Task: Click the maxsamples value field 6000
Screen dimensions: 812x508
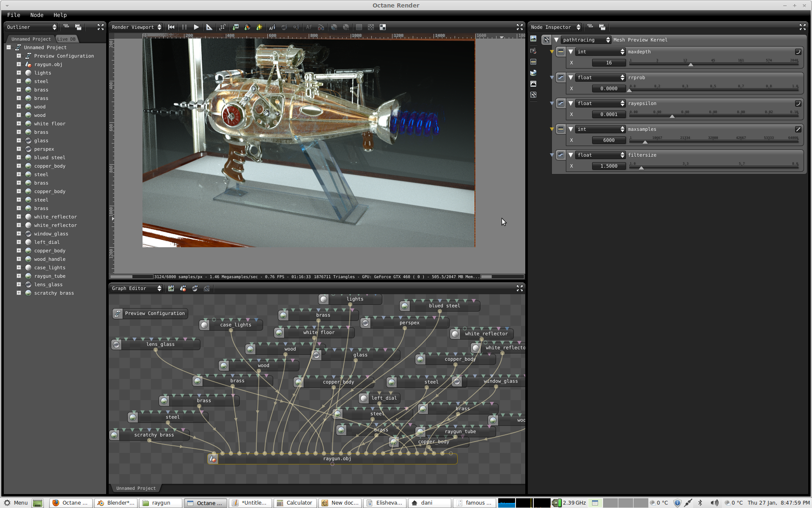Action: point(609,140)
